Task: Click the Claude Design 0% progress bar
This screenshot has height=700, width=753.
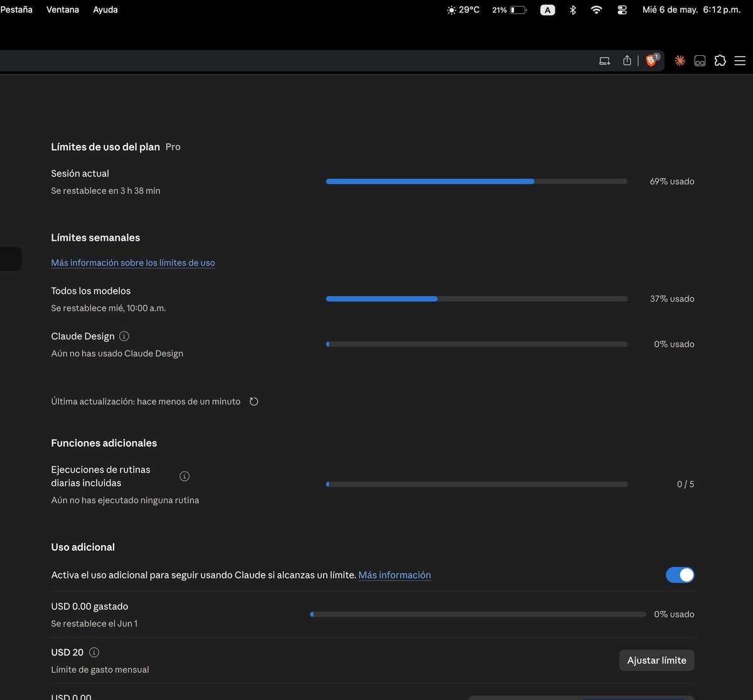Action: pyautogui.click(x=477, y=344)
